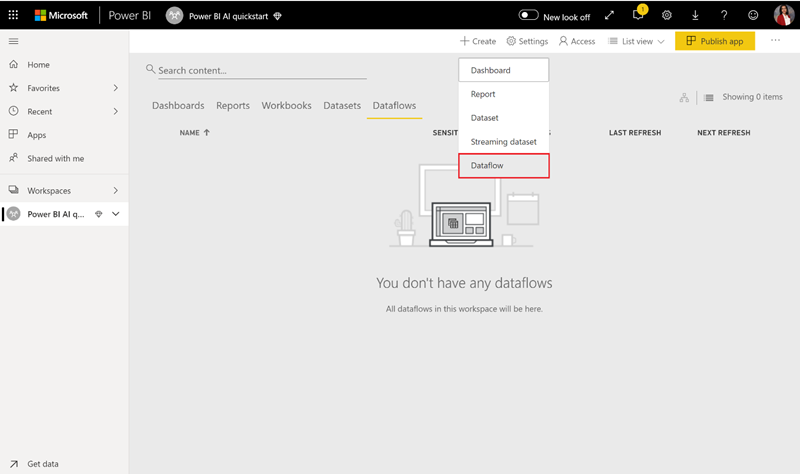This screenshot has width=800, height=474.
Task: Open the settings gear in header
Action: pyautogui.click(x=667, y=15)
